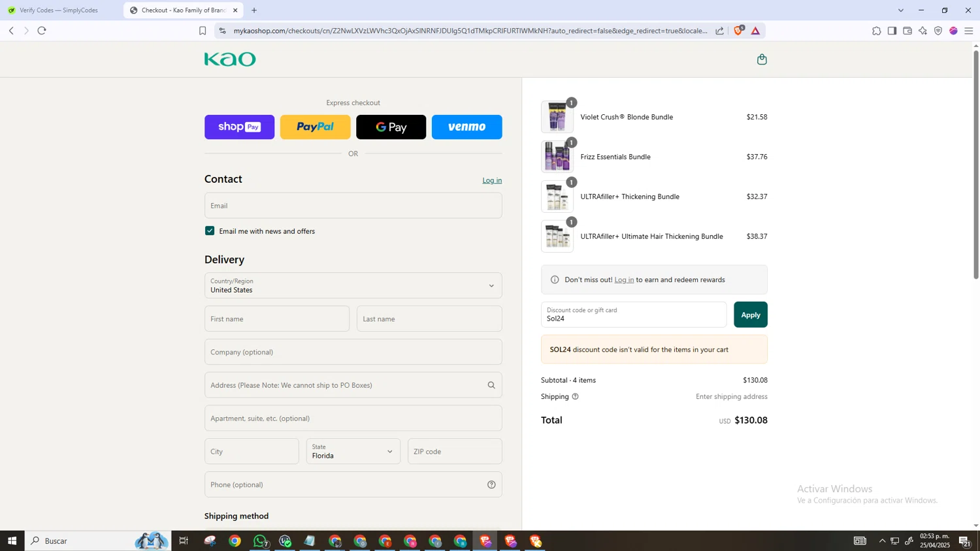Pay with Shop Pay button
980x551 pixels.
tap(240, 127)
